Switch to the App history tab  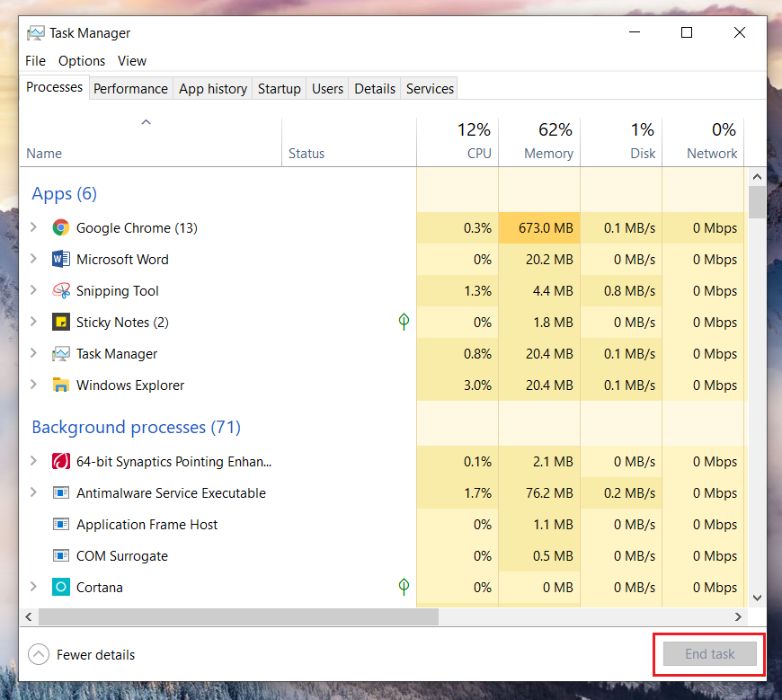[213, 89]
